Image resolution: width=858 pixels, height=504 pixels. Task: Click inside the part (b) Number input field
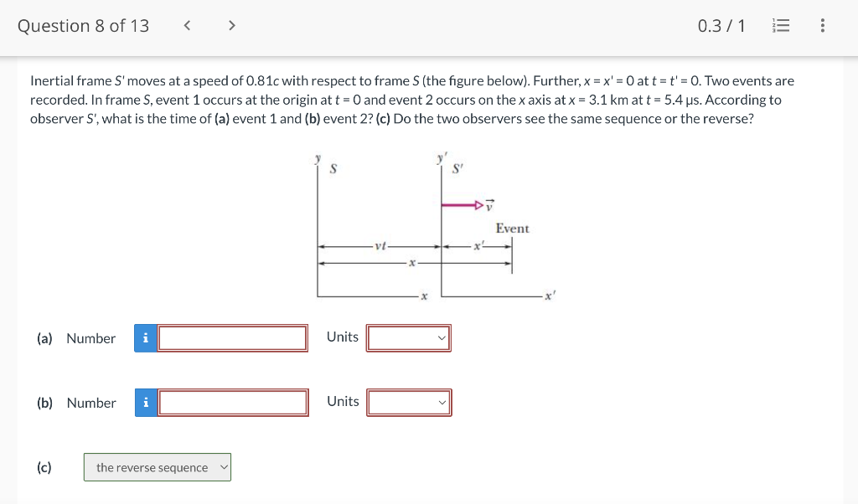click(x=232, y=403)
